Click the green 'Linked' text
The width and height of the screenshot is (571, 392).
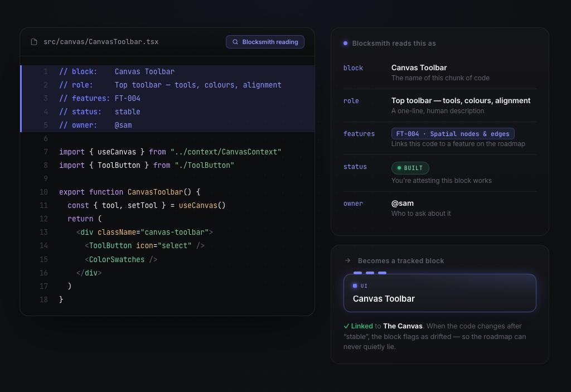point(361,326)
